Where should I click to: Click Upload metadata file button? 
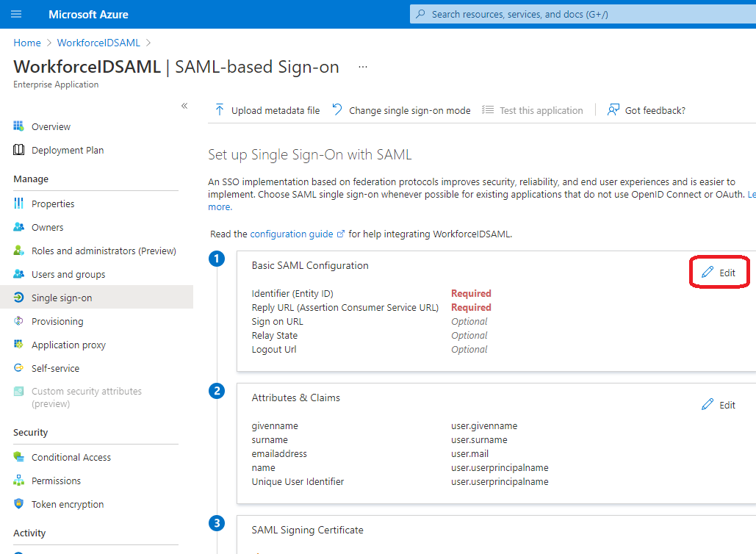tap(267, 110)
